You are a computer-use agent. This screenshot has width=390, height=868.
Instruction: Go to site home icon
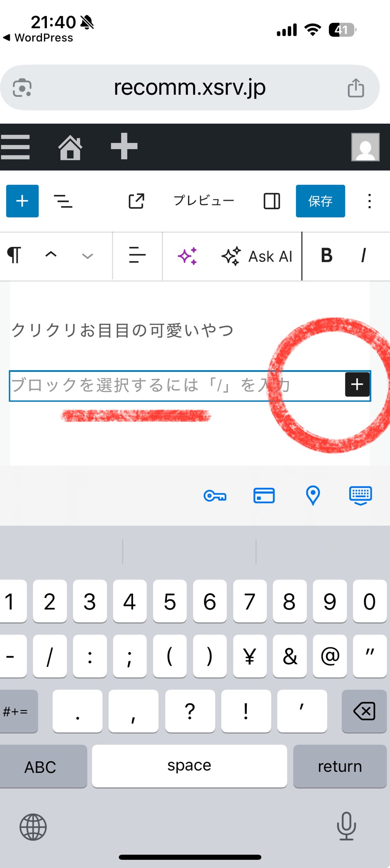70,148
